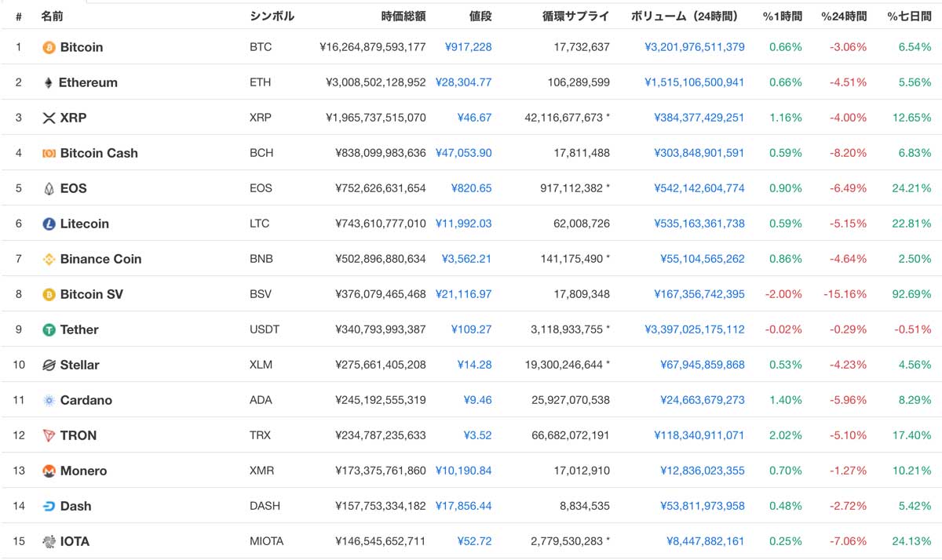Click Bitcoin volume ¥3,201,976,511,379

coord(695,47)
